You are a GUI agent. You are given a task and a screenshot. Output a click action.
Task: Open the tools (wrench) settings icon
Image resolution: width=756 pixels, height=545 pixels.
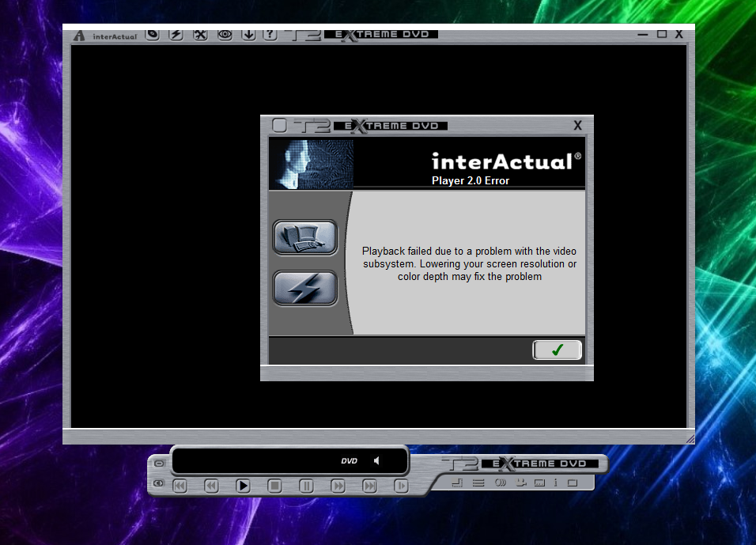click(x=200, y=35)
